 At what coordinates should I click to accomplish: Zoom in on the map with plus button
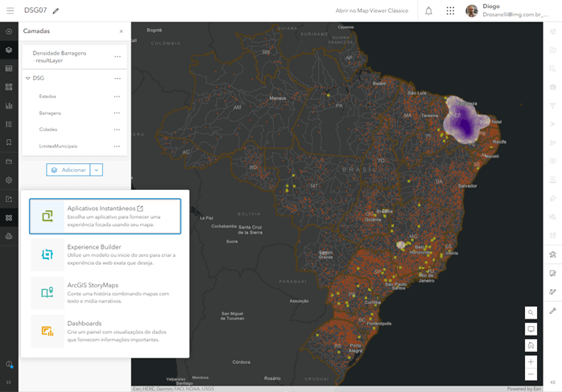click(531, 362)
